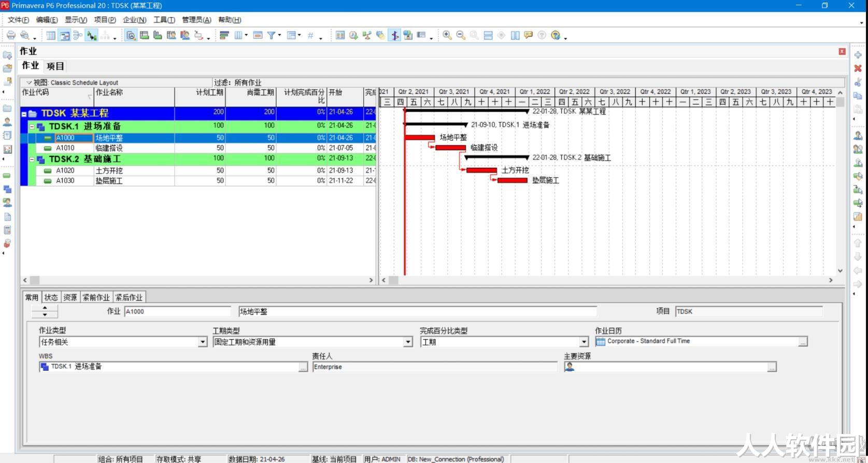868x463 pixels.
Task: Open Group and Sort icon
Action: (x=291, y=35)
